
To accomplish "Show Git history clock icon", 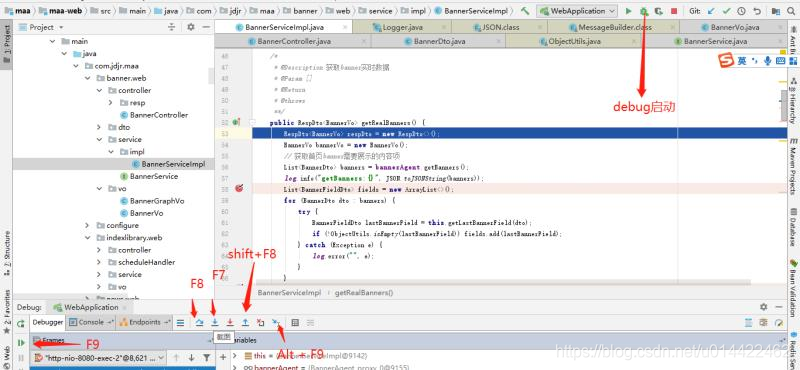I will 741,11.
